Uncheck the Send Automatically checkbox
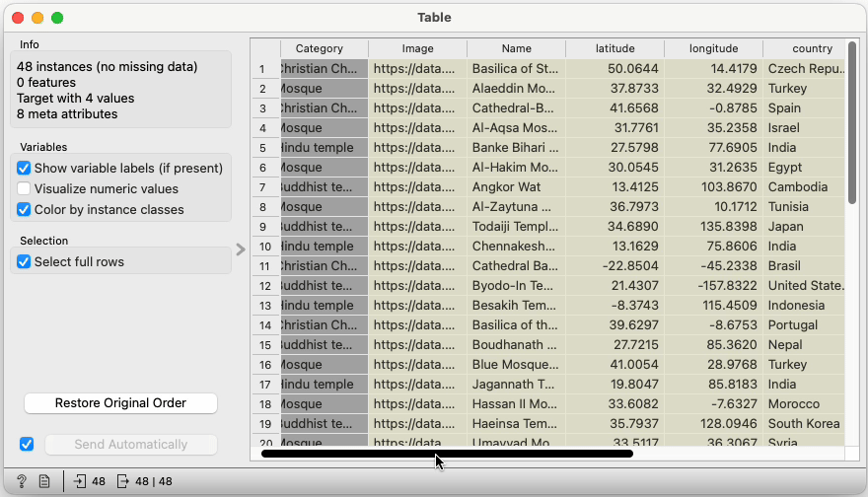The width and height of the screenshot is (868, 497). (27, 445)
